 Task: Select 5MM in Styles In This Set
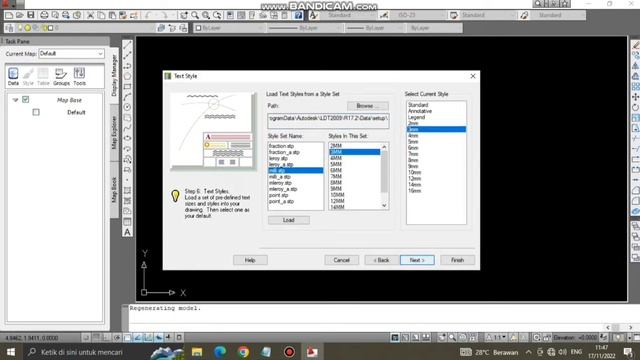coord(336,164)
